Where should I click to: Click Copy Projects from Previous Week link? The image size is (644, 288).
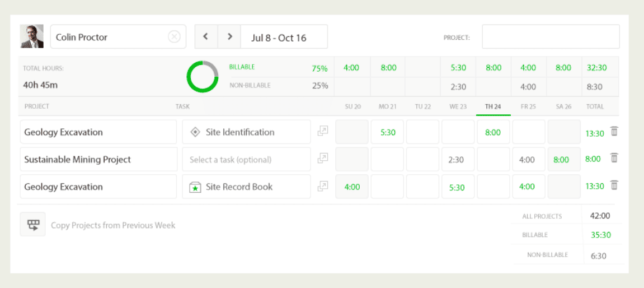click(113, 225)
